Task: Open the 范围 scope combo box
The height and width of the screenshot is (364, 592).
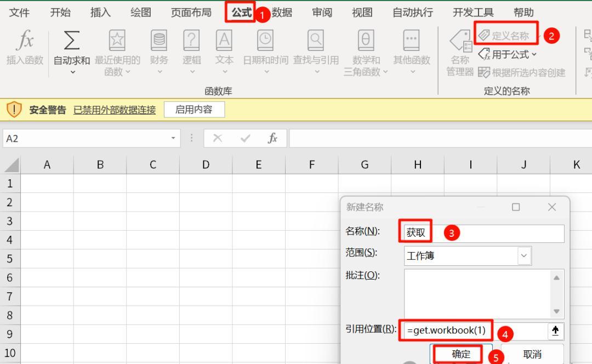Action: pyautogui.click(x=468, y=255)
